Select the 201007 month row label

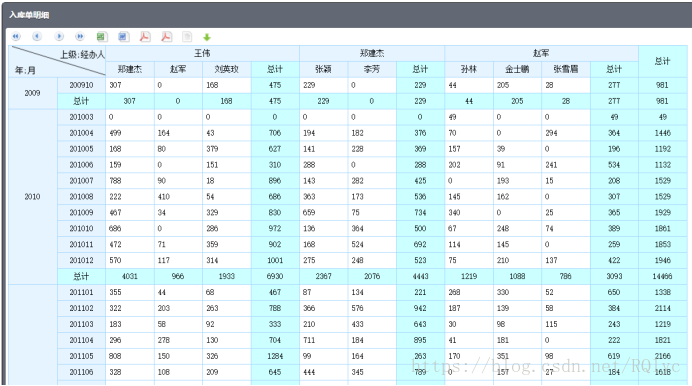81,180
